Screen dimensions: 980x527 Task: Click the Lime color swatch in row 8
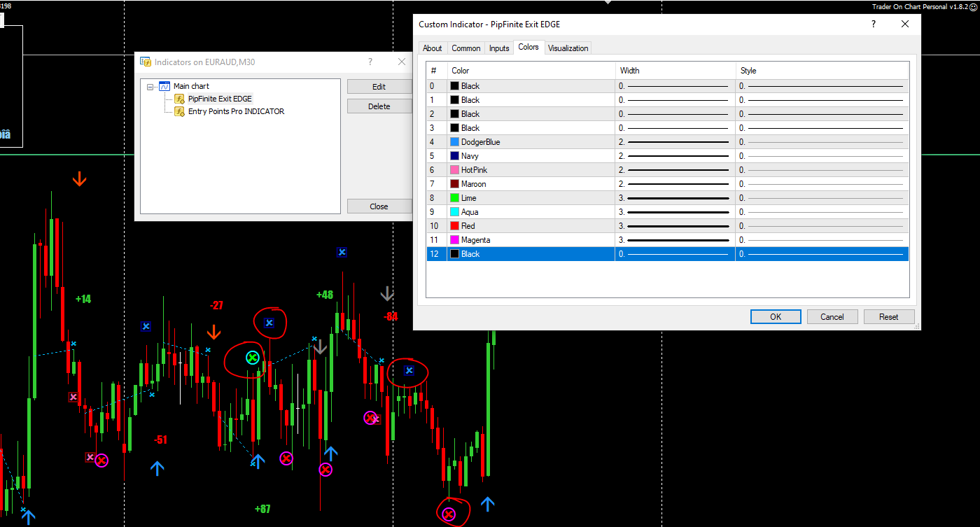pos(455,198)
